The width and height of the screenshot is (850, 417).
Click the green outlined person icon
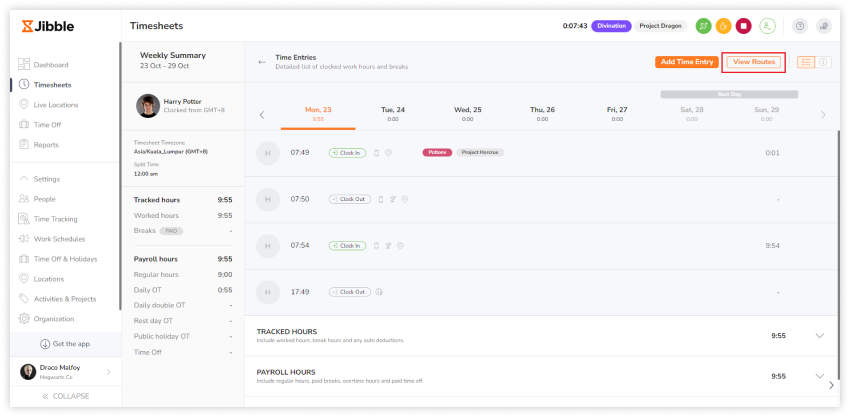(767, 26)
